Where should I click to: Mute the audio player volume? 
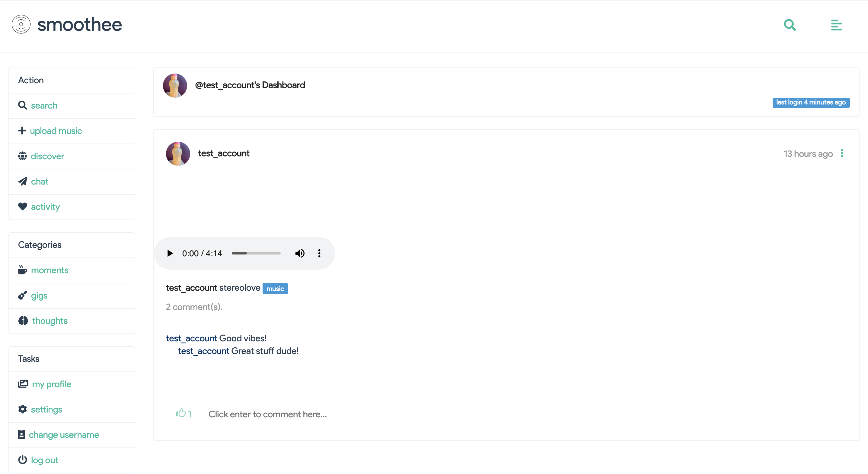pyautogui.click(x=300, y=253)
